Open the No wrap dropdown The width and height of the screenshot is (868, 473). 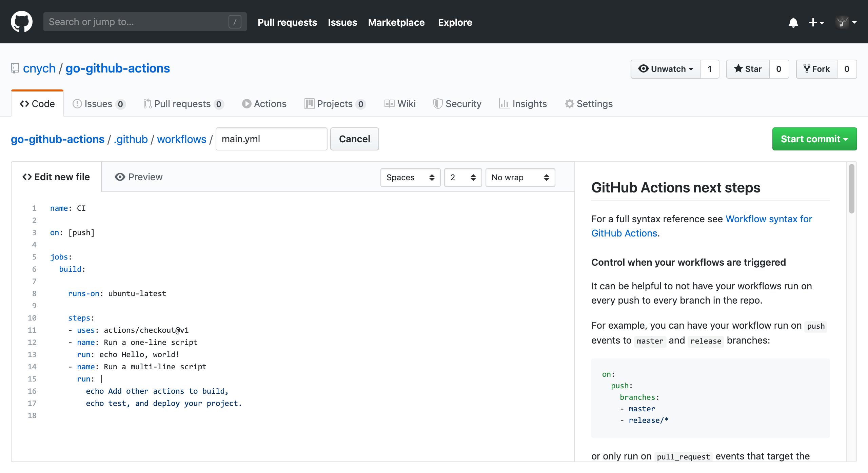(x=520, y=177)
